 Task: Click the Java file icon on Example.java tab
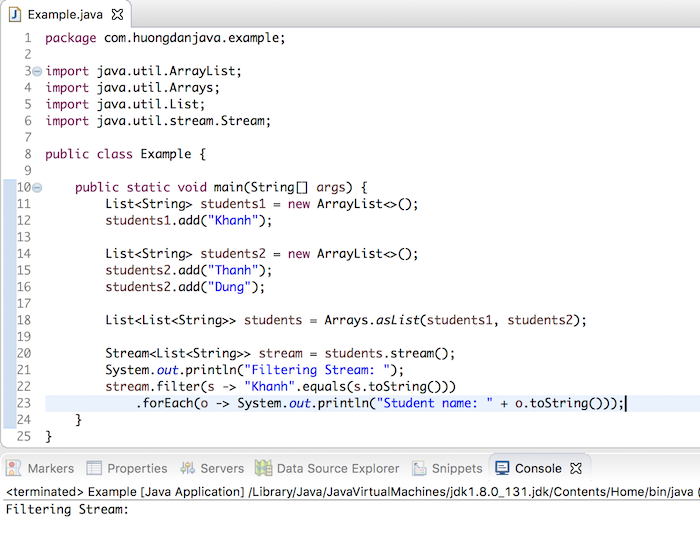15,15
